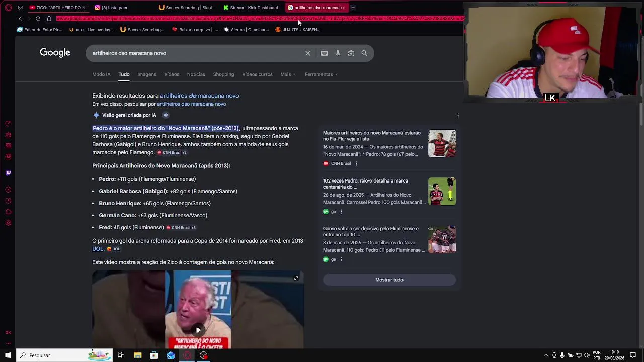Open player icon in Opera sidebar
Viewport: 644px width, 362px height.
8,190
